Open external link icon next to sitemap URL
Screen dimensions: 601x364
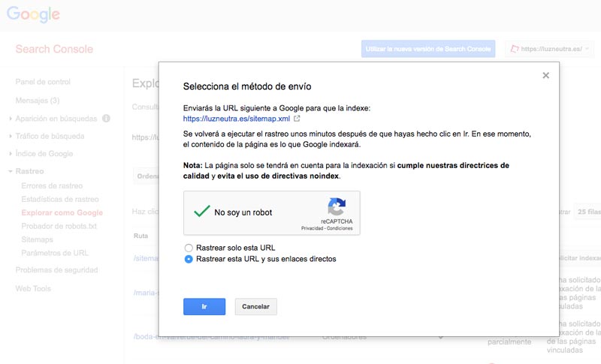[x=297, y=119]
